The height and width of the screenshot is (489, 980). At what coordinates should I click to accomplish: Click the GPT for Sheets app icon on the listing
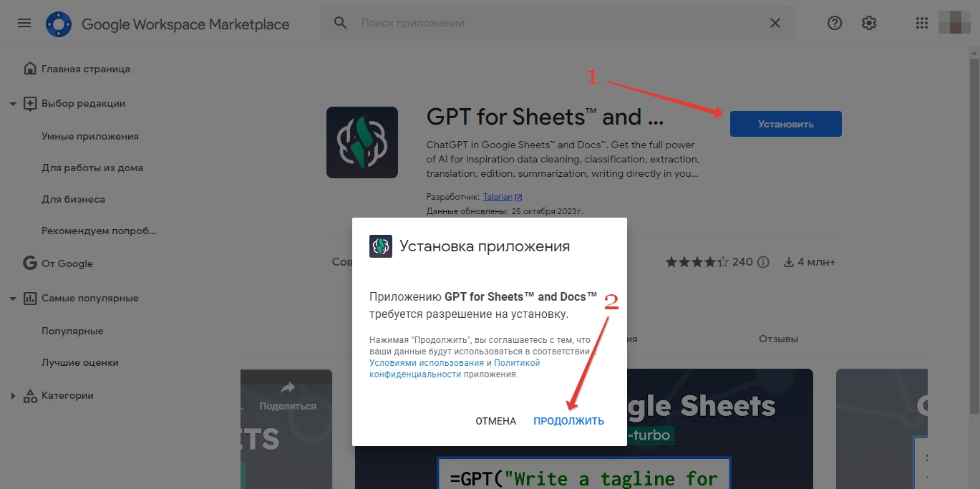click(x=362, y=142)
